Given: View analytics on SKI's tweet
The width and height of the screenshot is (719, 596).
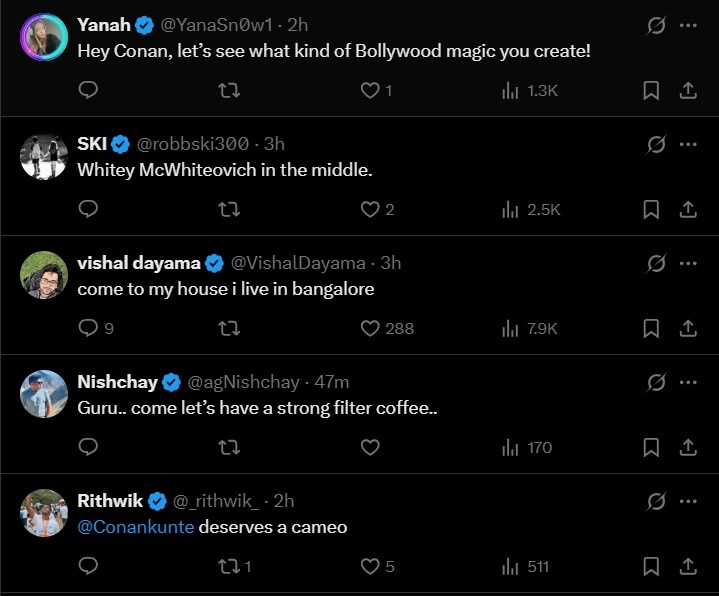Looking at the screenshot, I should [531, 209].
